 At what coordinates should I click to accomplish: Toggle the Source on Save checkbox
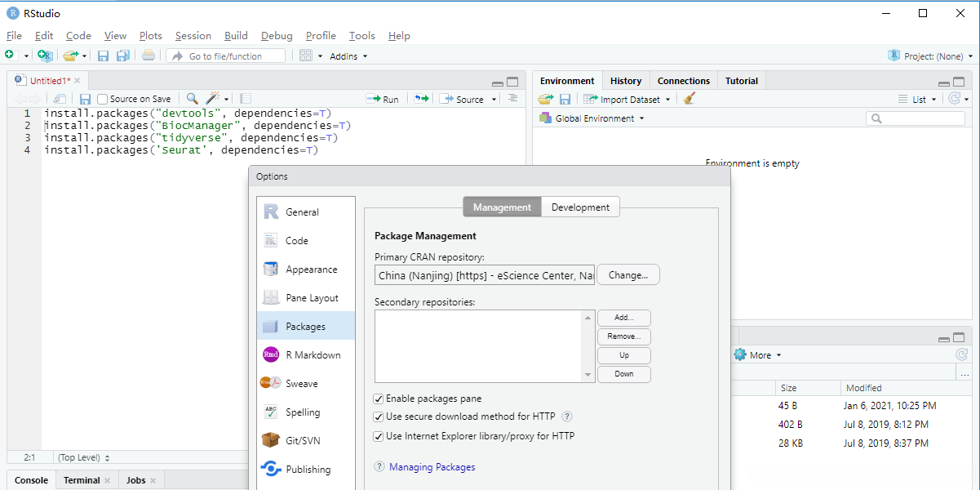click(103, 99)
